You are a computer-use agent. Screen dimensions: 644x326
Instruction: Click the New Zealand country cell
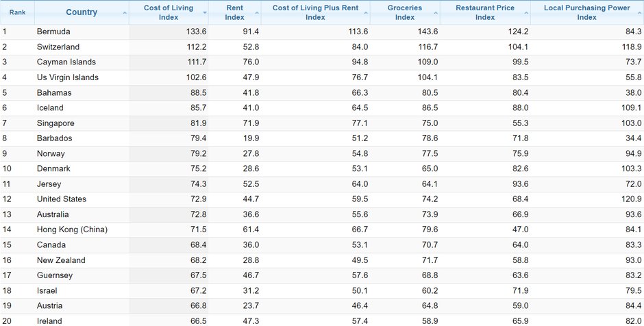[61, 260]
